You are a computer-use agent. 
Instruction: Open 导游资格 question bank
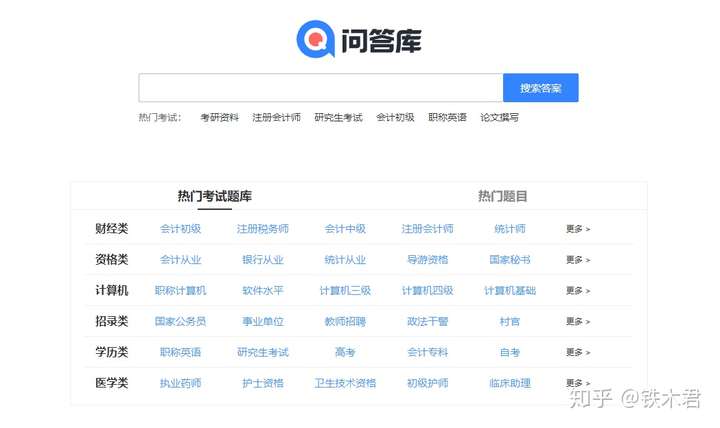coord(428,260)
